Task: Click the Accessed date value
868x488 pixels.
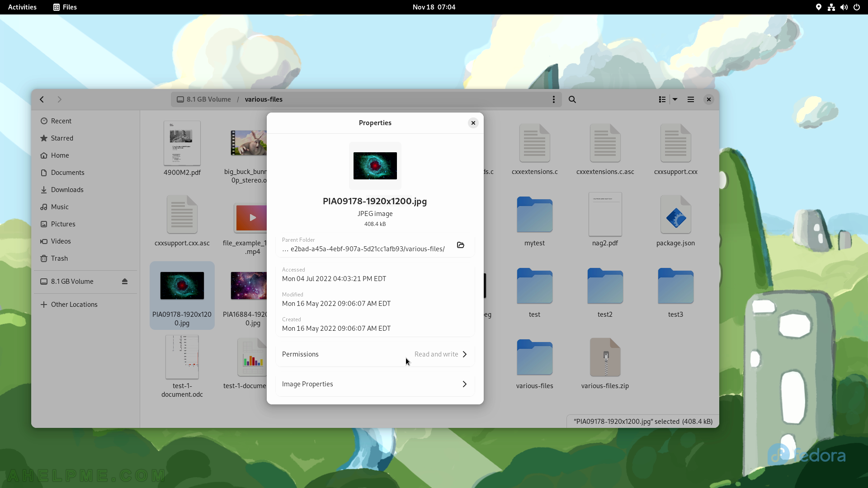Action: [334, 279]
